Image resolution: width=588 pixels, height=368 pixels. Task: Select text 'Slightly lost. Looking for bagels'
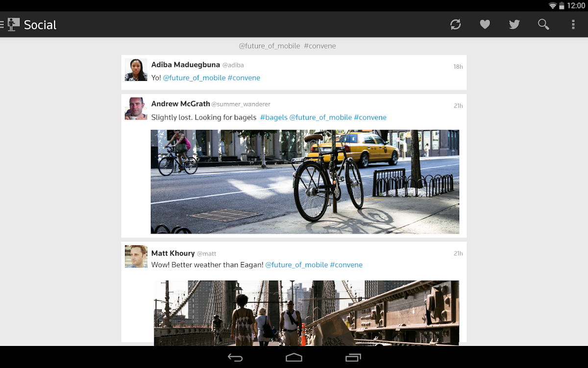click(x=204, y=117)
